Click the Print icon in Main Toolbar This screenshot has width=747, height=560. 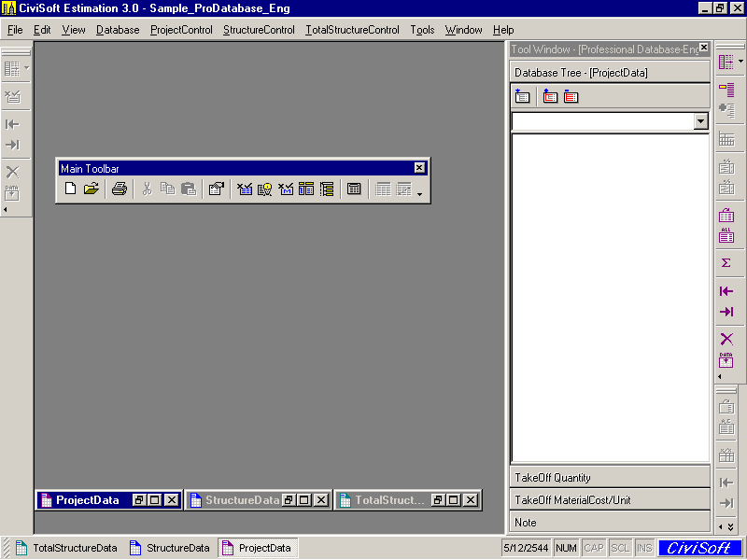120,189
